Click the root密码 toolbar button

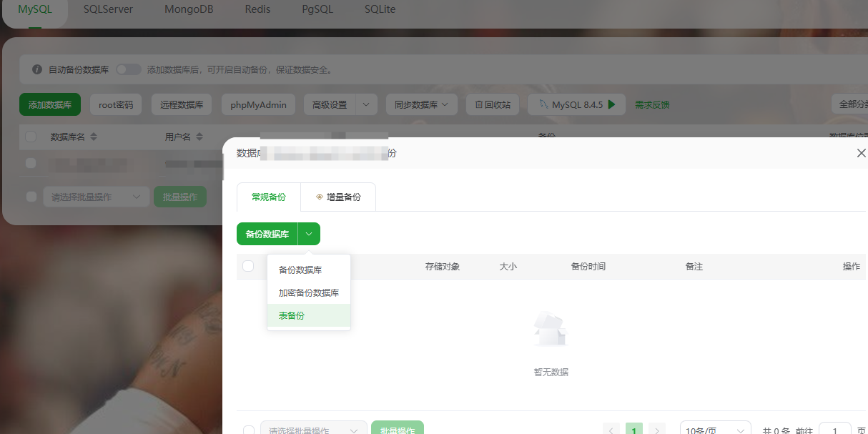click(x=115, y=104)
